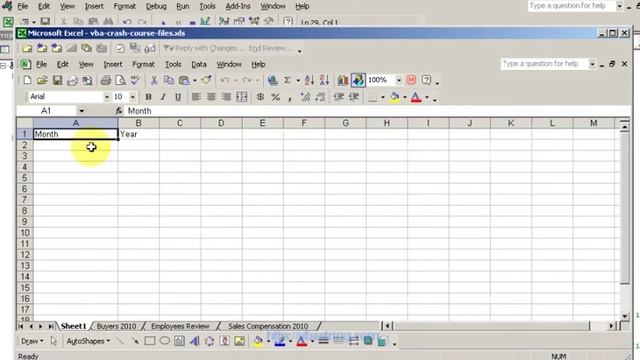Open the Excel Data menu
Screen dimensions: 640x360
coord(199,64)
